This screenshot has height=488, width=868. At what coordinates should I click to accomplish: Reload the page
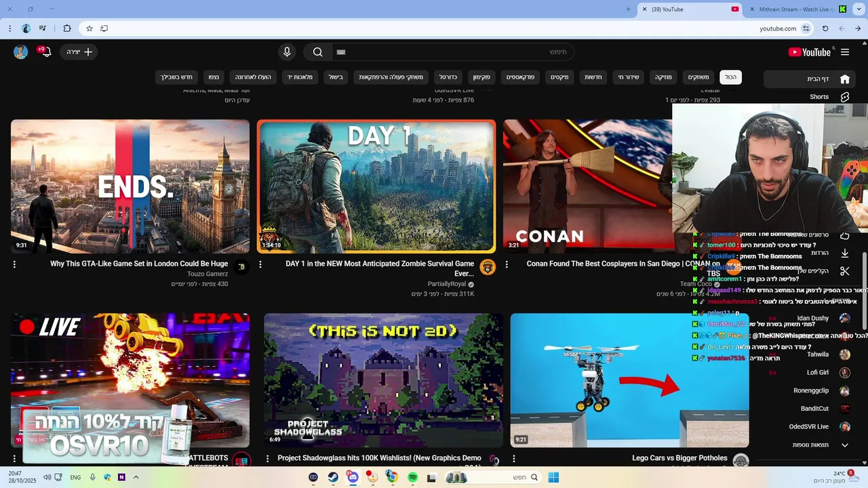[x=825, y=28]
